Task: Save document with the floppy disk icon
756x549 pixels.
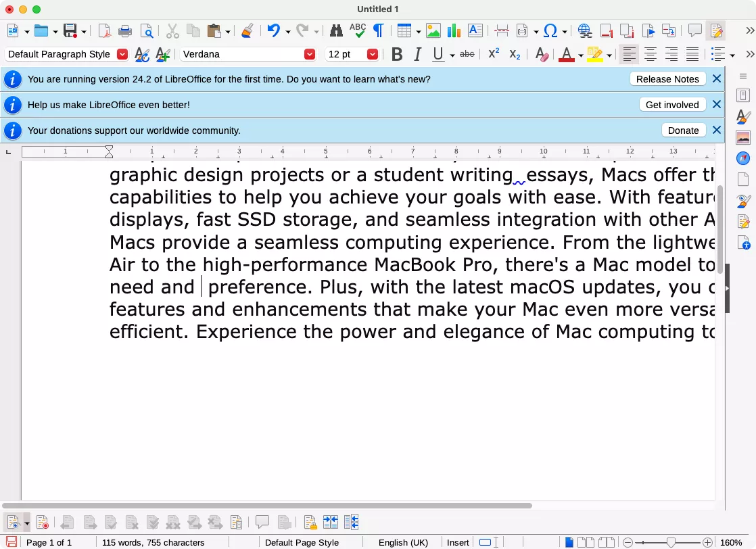Action: pos(70,31)
